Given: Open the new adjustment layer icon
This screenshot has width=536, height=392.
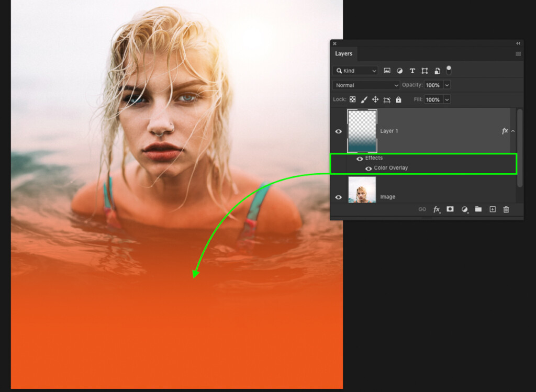Looking at the screenshot, I should [465, 209].
